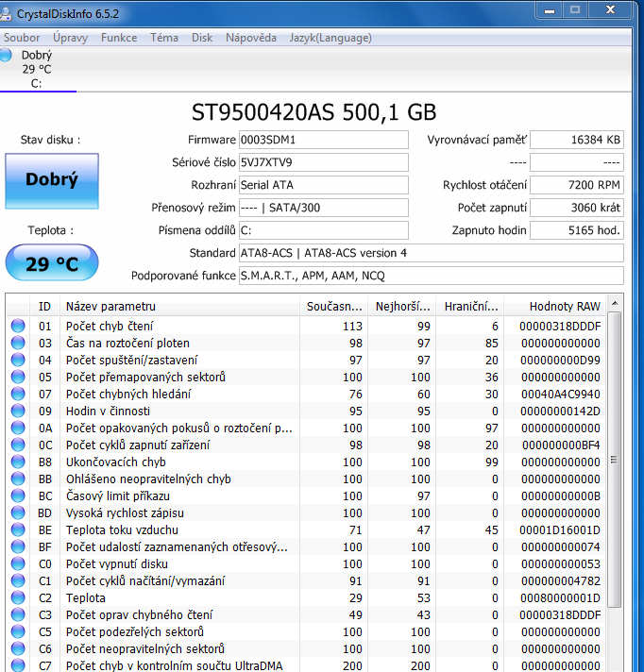Click the Rozhraní field Serial ATA
This screenshot has width=644, height=672.
click(324, 185)
